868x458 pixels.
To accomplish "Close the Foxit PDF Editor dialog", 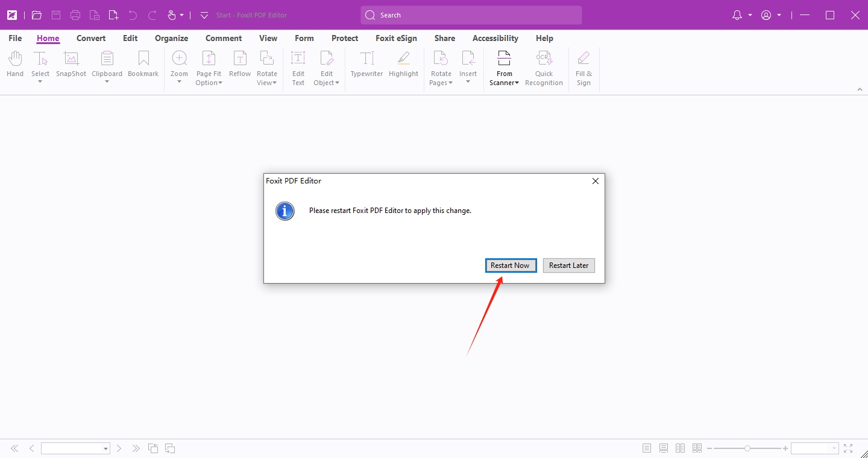I will pyautogui.click(x=596, y=181).
